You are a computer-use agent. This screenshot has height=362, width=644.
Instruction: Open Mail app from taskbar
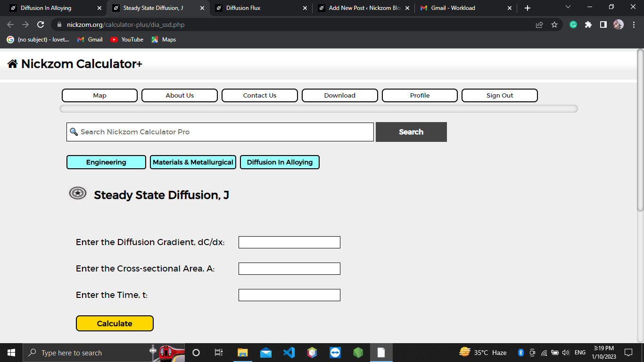[x=265, y=353]
